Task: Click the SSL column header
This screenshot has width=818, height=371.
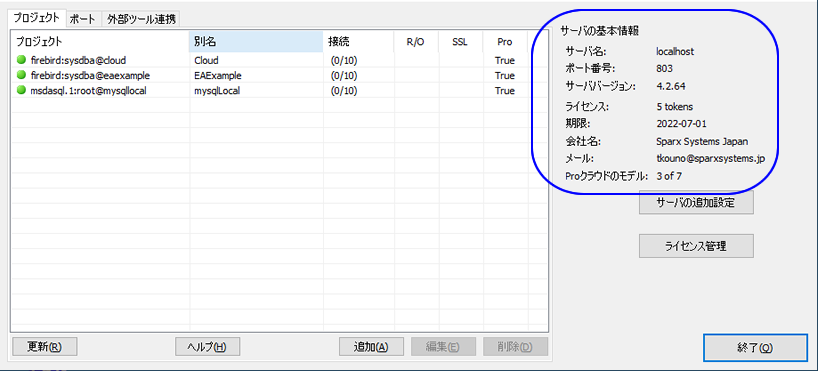Action: point(460,41)
